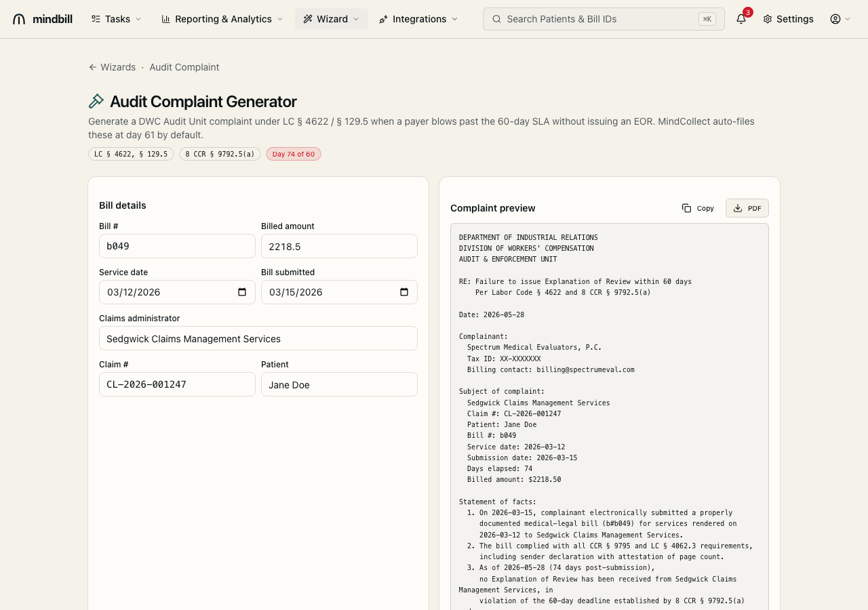Click the Wizard wand icon
Viewport: 868px width, 610px height.
point(308,19)
